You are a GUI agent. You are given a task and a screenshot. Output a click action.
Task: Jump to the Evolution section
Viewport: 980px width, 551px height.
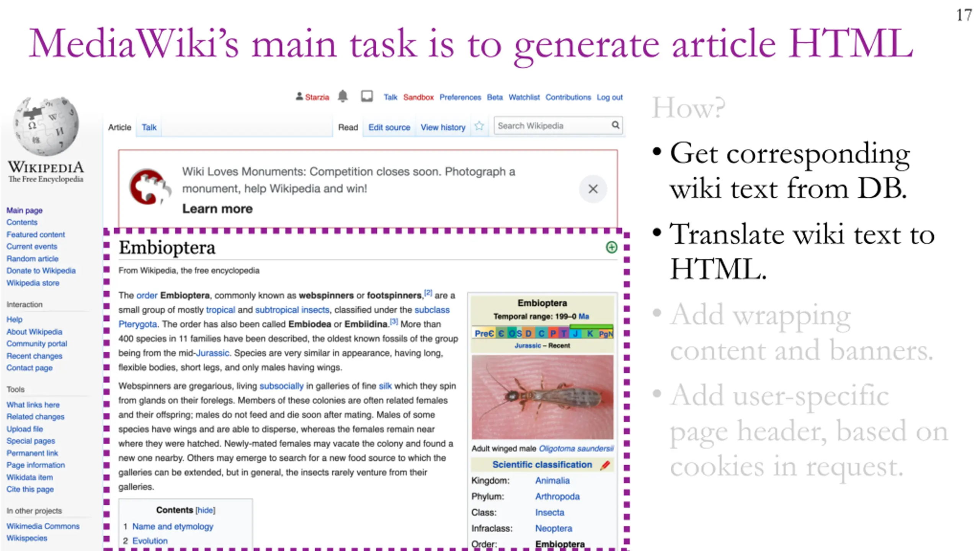[x=150, y=541]
